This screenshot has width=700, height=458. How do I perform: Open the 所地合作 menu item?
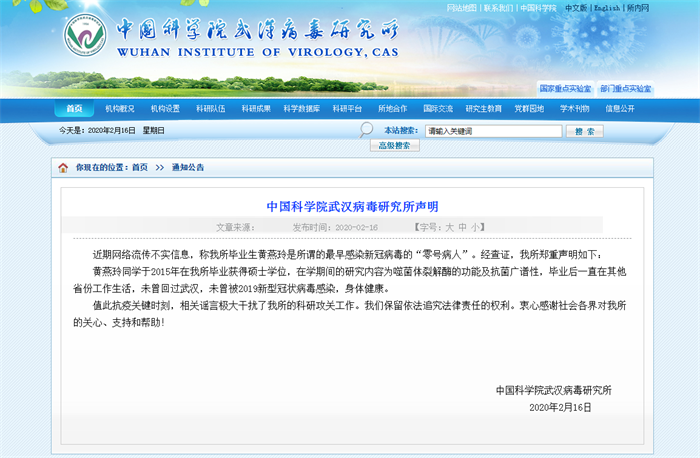392,108
